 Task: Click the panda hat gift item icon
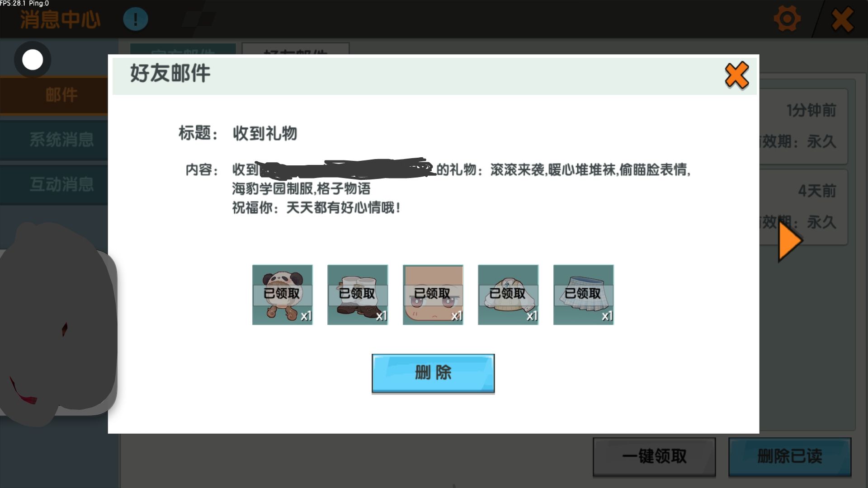[x=282, y=295]
